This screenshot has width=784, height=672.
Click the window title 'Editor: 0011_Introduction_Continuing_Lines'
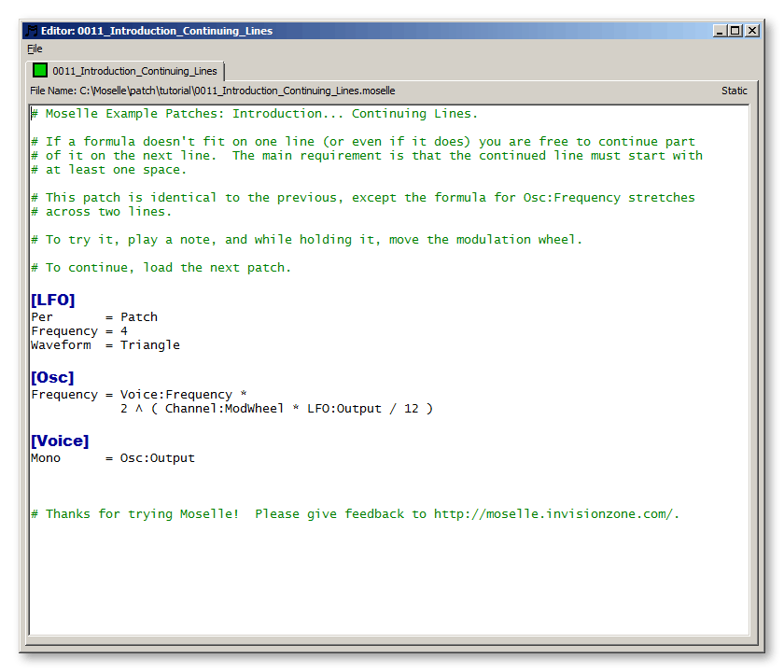[x=157, y=31]
